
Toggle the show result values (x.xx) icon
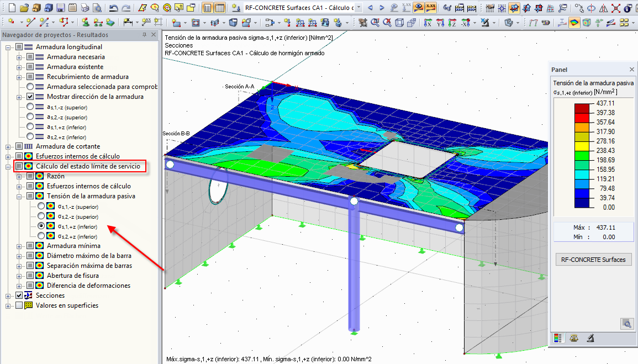coord(431,8)
